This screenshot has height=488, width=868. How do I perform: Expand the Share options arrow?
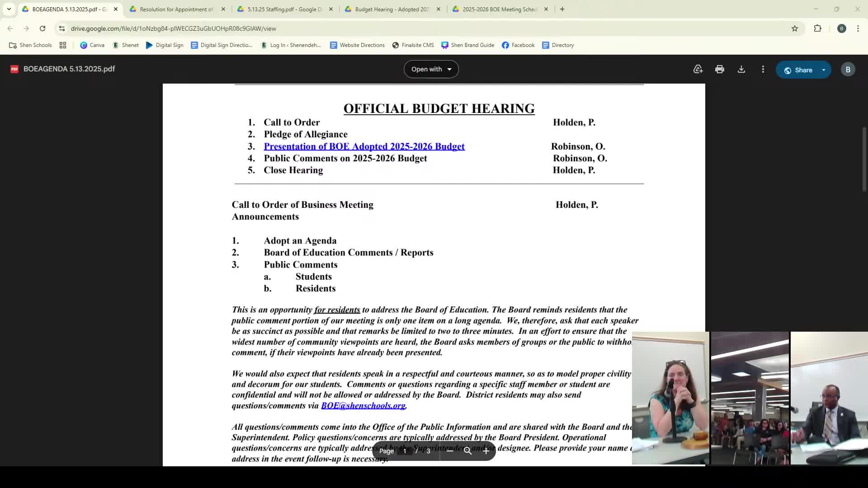(824, 70)
